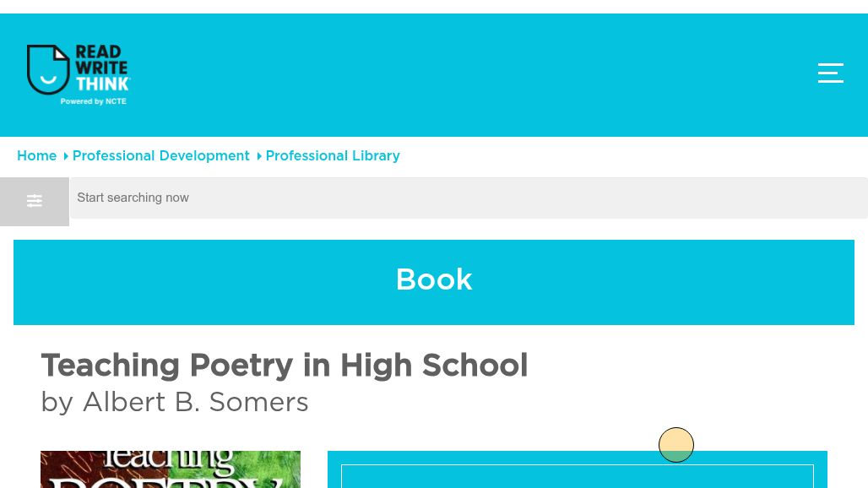
Task: Click the yellow circle marker
Action: point(676,445)
